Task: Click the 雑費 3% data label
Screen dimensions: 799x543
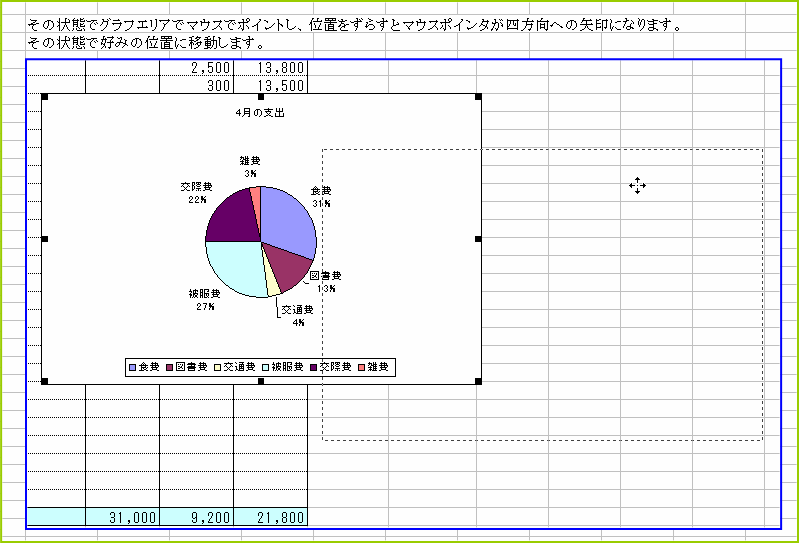Action: coord(250,167)
